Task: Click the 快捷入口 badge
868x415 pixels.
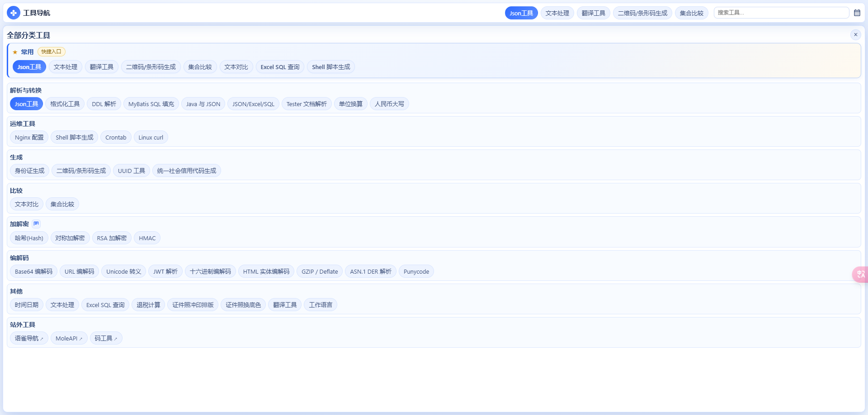Action: tap(51, 51)
